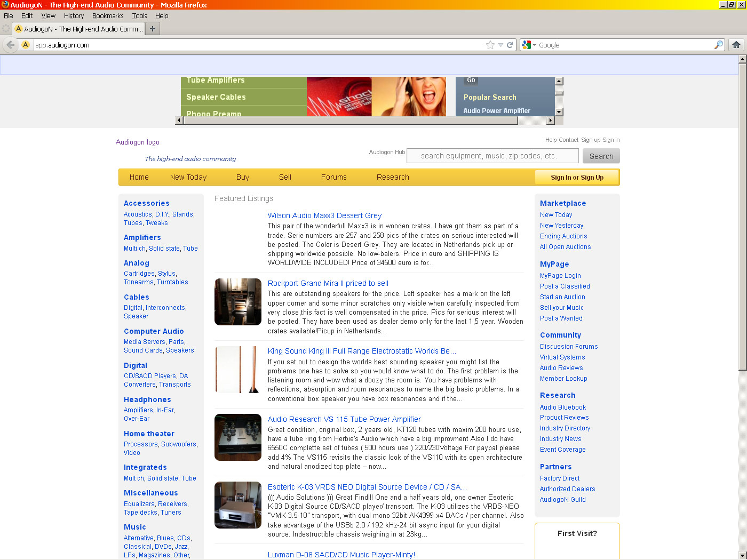Open the View menu
Screen dimensions: 747x560
coord(49,16)
